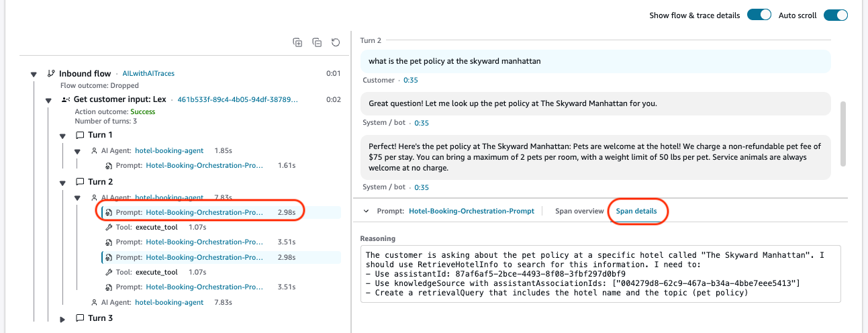Image resolution: width=868 pixels, height=333 pixels.
Task: Select the Span details tab
Action: (x=636, y=211)
